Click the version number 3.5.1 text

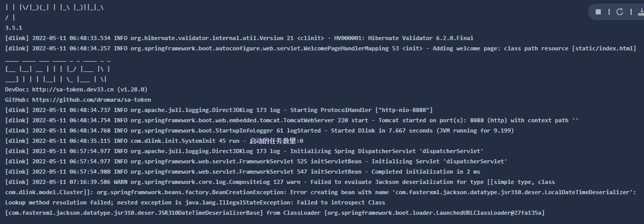coord(13,28)
